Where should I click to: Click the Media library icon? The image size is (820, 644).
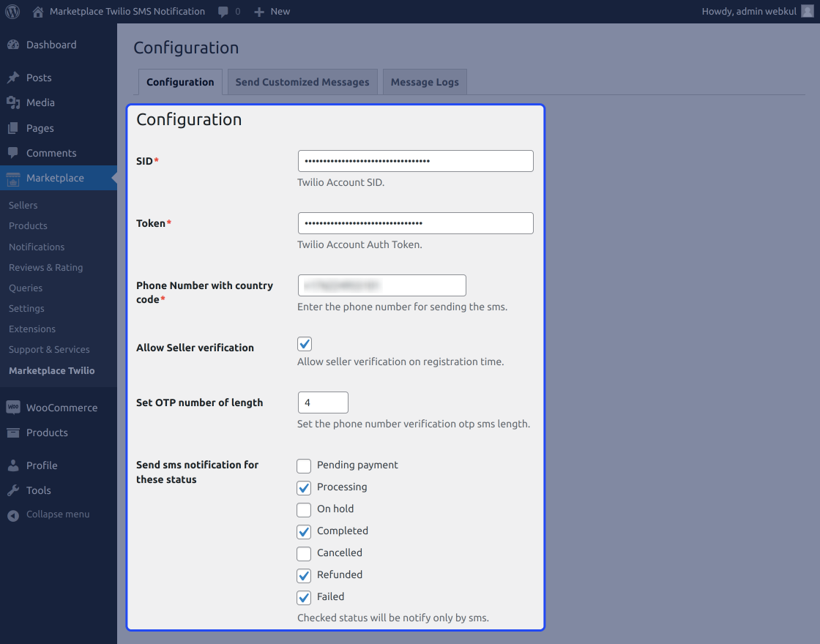click(14, 102)
